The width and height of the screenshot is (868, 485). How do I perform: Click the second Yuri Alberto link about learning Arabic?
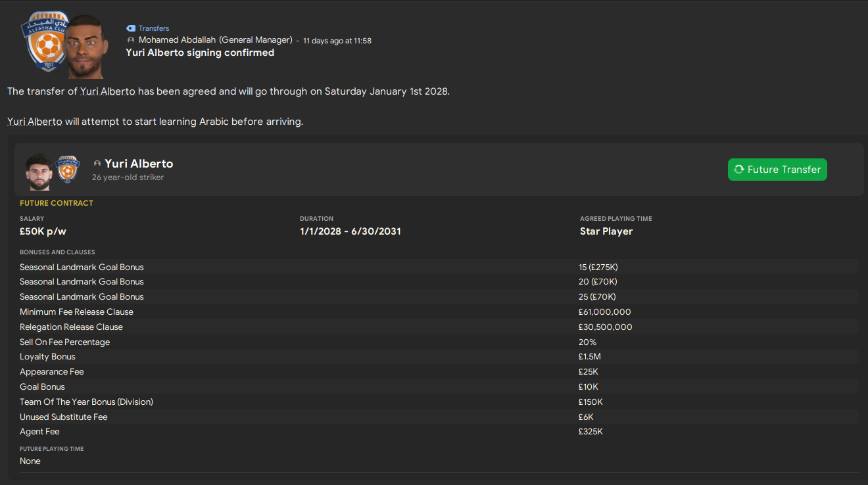(x=34, y=122)
